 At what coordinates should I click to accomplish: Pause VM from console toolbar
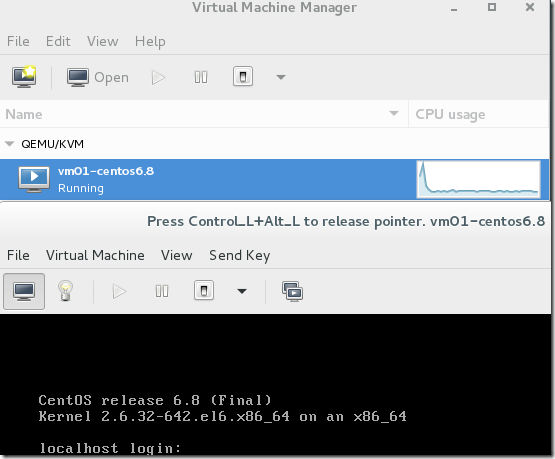coord(162,291)
